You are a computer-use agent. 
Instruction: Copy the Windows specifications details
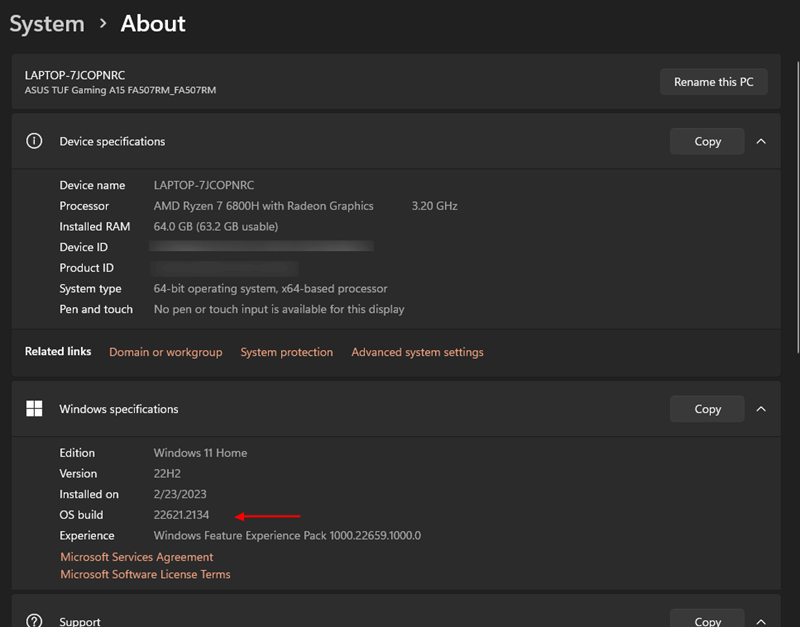707,409
